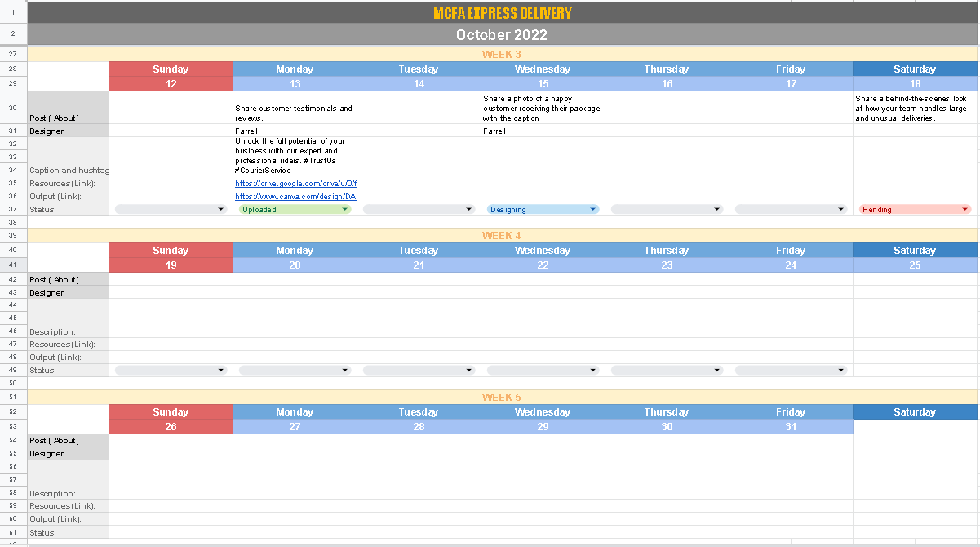This screenshot has height=547, width=980.
Task: Select Farrell designer cell under Monday 13
Action: (295, 131)
